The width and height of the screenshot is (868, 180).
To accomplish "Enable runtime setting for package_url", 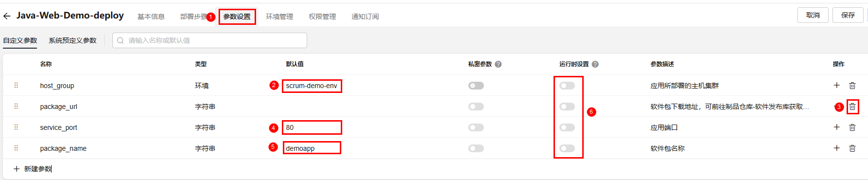I will [567, 107].
